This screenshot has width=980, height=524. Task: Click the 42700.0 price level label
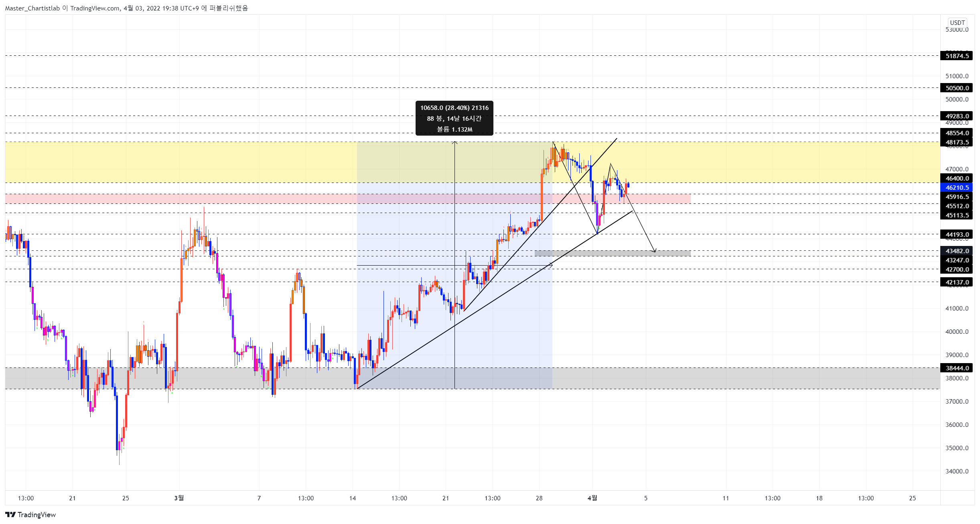point(957,269)
